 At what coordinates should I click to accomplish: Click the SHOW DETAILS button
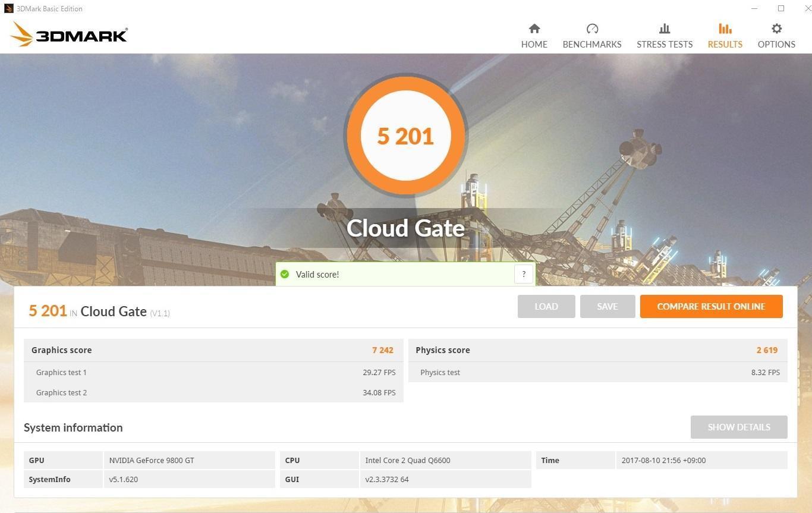coord(739,427)
